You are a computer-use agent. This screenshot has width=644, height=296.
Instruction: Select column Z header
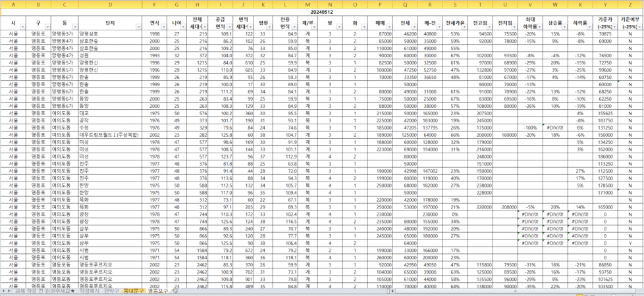pyautogui.click(x=630, y=5)
